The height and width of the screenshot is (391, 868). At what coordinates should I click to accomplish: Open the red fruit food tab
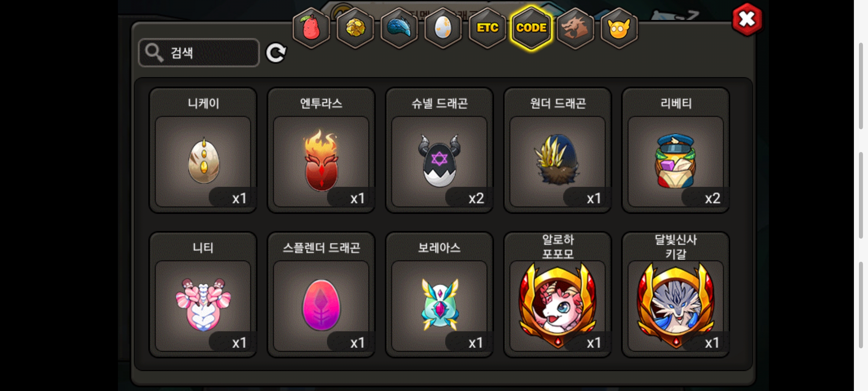(x=311, y=28)
